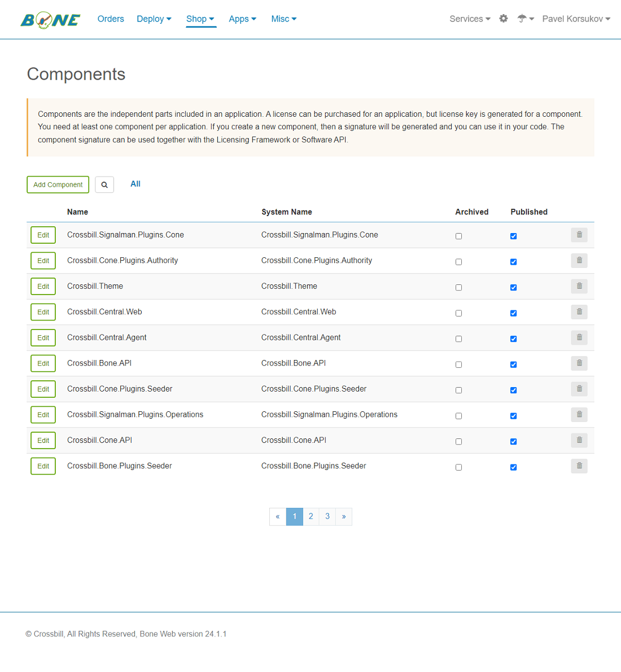Uncheck Published for Crossbill.Cone.Plugins.Authority
The height and width of the screenshot is (672, 621).
[513, 262]
